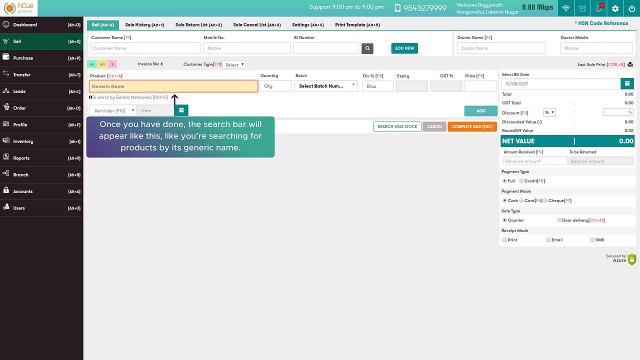Select the Sell item in sidebar
The height and width of the screenshot is (360, 640).
tap(41, 41)
